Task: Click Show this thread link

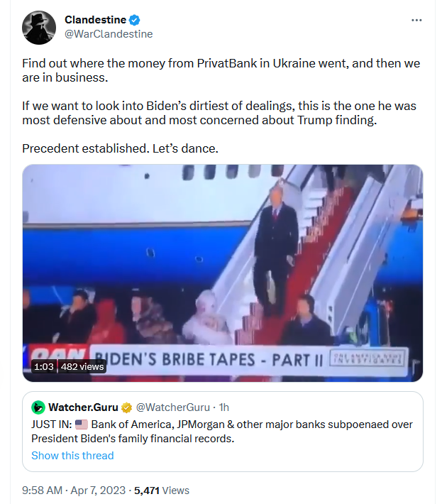Action: [72, 456]
